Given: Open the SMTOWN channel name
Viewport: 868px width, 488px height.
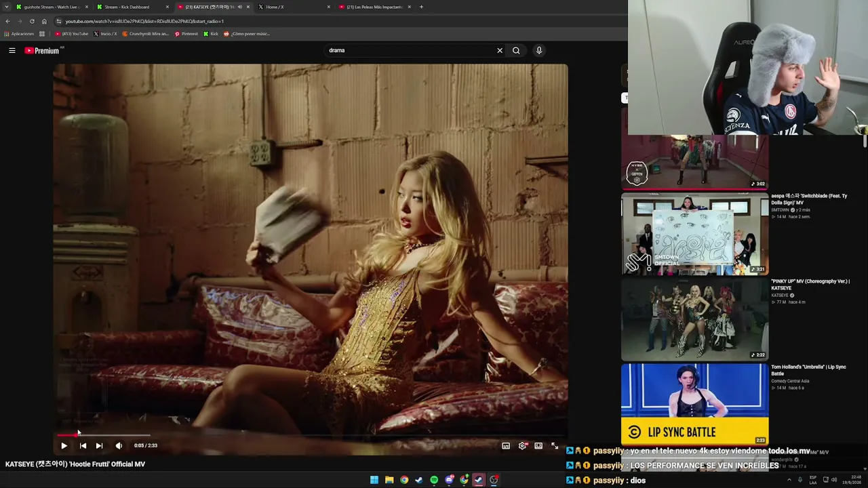Looking at the screenshot, I should [x=781, y=210].
